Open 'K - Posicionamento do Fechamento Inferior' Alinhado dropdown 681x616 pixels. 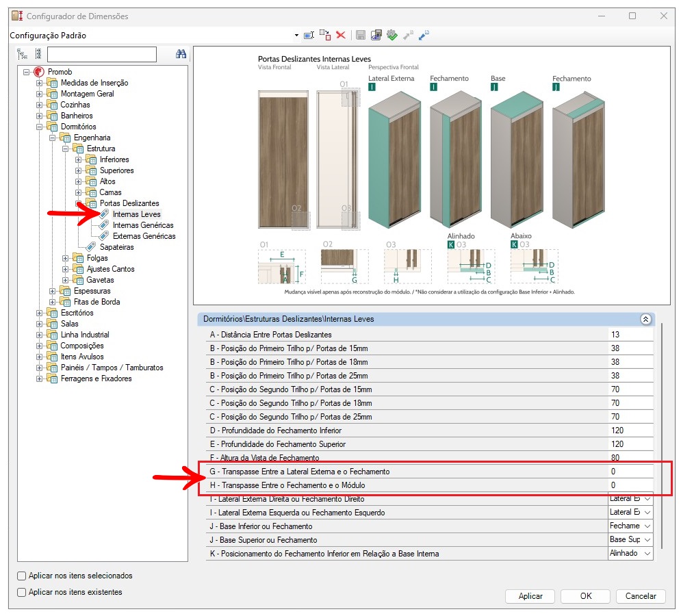647,553
